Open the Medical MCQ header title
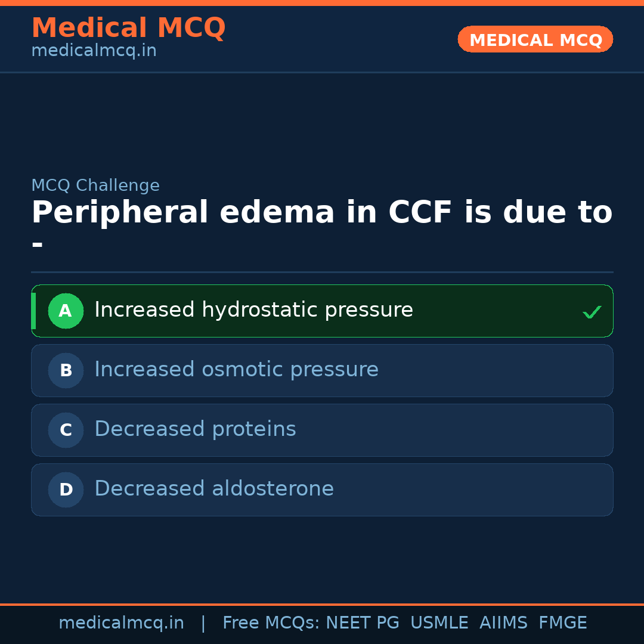The height and width of the screenshot is (644, 644). tap(128, 28)
